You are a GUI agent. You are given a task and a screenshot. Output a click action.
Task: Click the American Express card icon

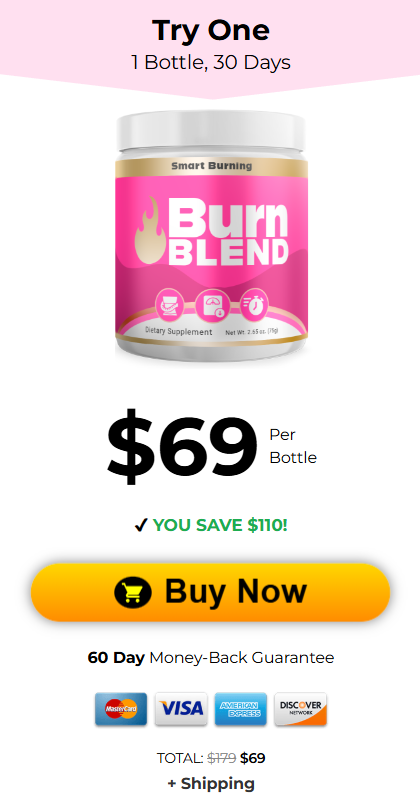click(240, 708)
